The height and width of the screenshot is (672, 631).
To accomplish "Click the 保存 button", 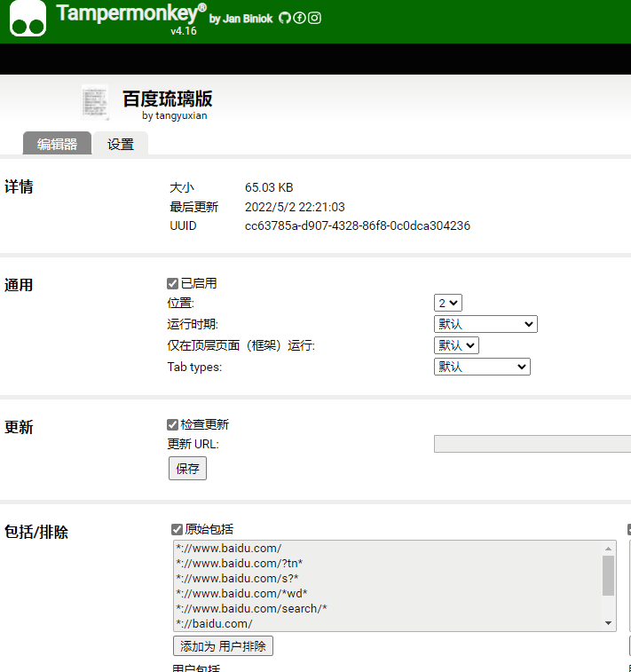I will (x=187, y=469).
